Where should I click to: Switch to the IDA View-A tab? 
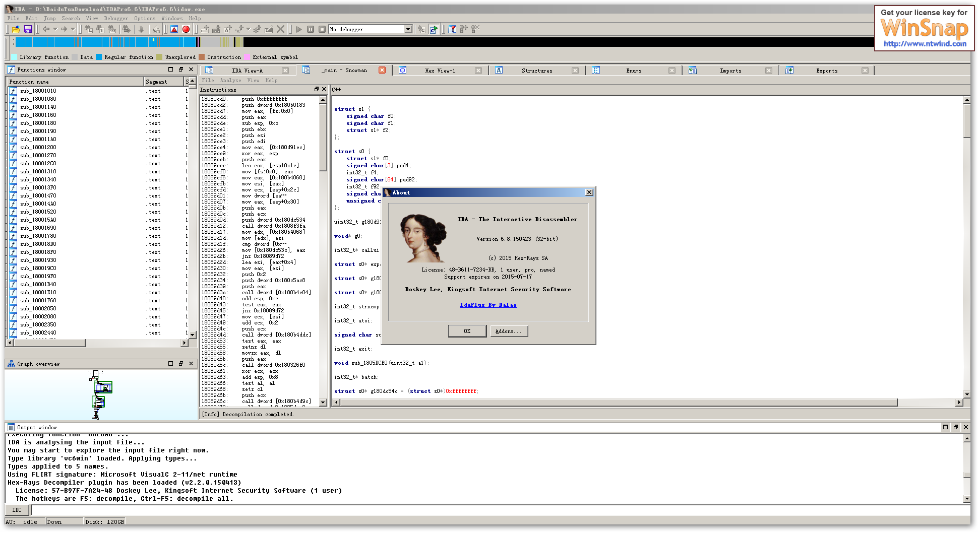click(x=247, y=71)
